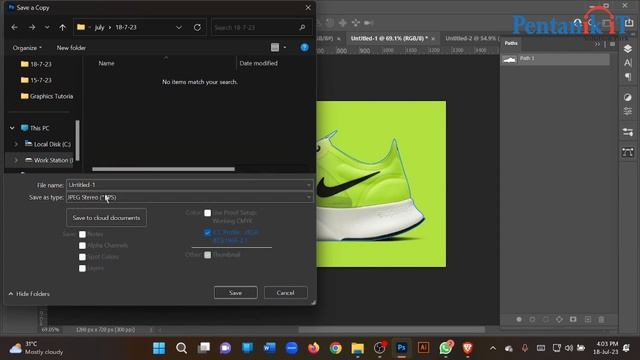Screen dimensions: 640x360
Task: Toggle Layers checkbox
Action: tap(82, 268)
